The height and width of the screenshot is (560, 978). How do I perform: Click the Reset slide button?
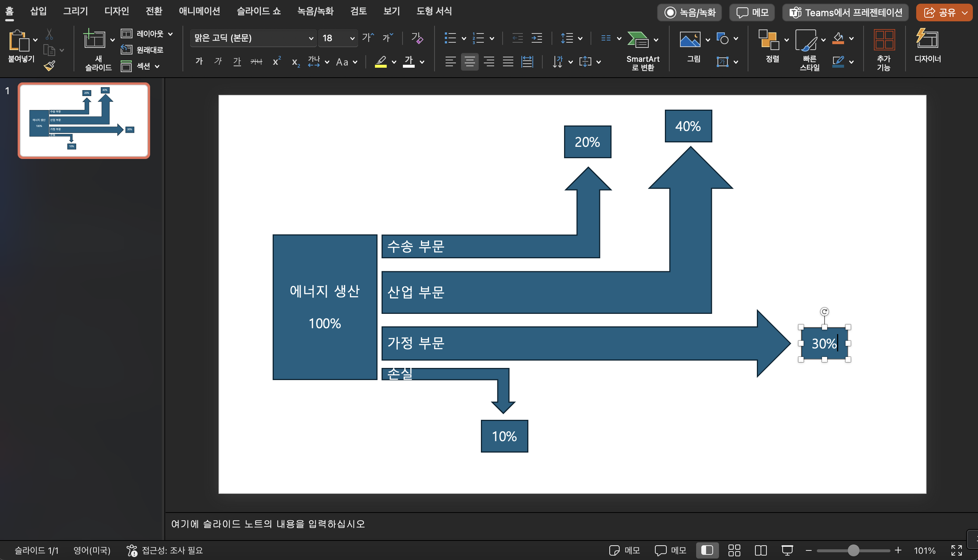pos(142,50)
